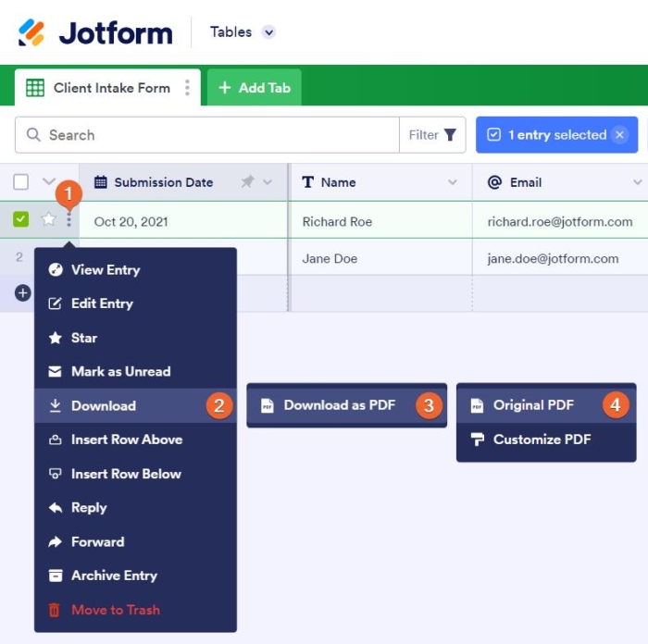Choose Mark as Unread menu item
Screen dimensions: 648x644
tap(135, 371)
